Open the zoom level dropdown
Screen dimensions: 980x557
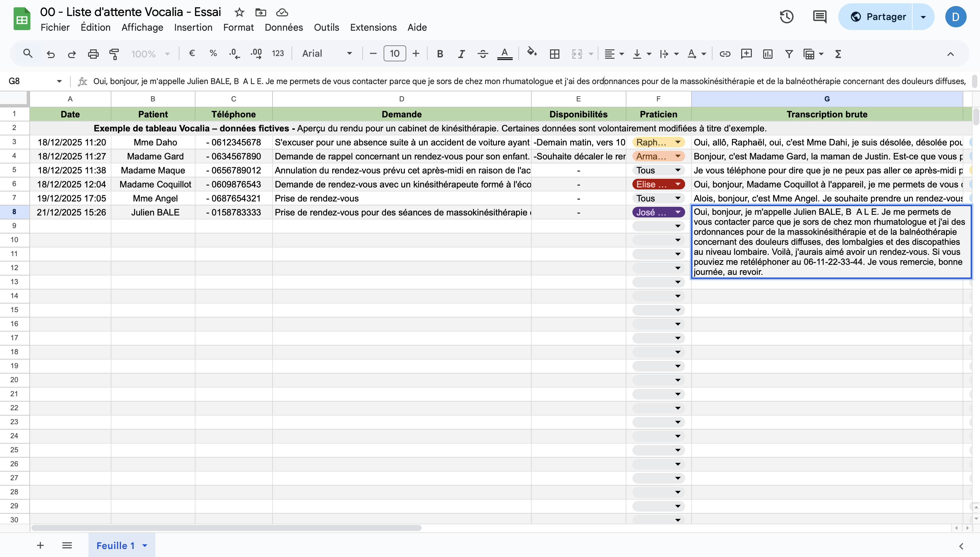point(150,54)
